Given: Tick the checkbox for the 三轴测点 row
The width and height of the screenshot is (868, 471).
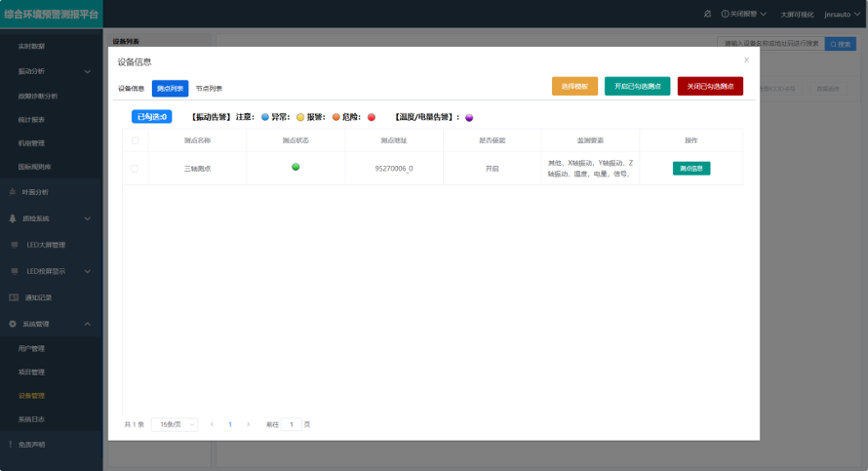Looking at the screenshot, I should [135, 169].
